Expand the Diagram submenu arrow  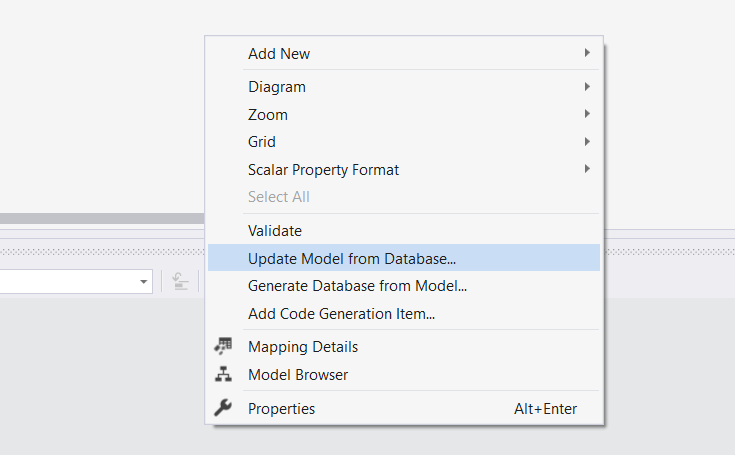587,87
